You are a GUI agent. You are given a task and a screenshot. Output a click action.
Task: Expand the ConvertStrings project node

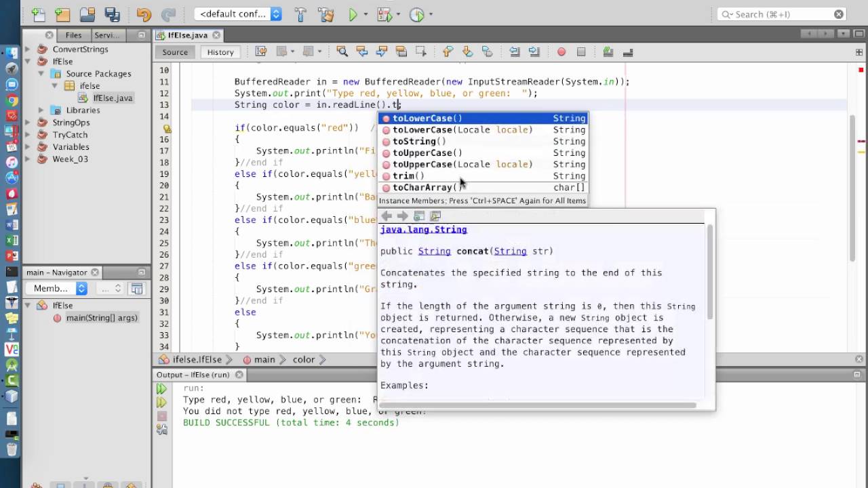[x=29, y=49]
